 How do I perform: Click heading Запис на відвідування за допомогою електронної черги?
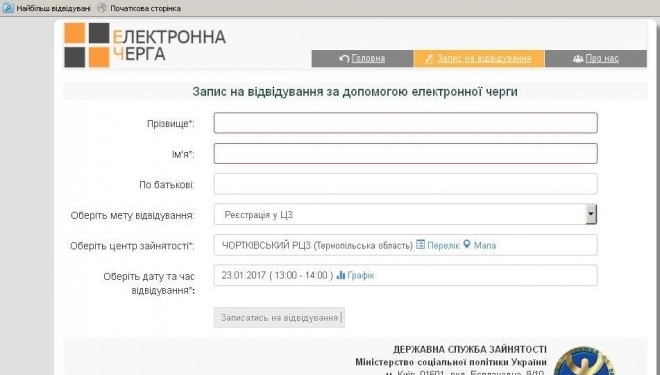355,91
